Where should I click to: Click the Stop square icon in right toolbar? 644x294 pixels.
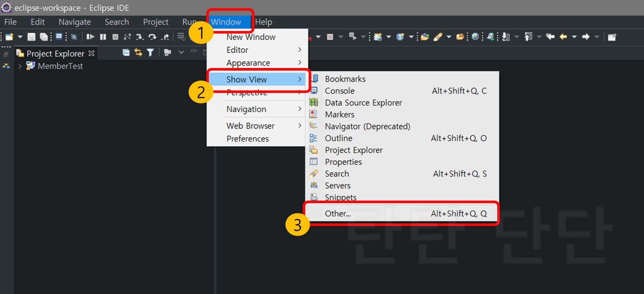[x=330, y=37]
